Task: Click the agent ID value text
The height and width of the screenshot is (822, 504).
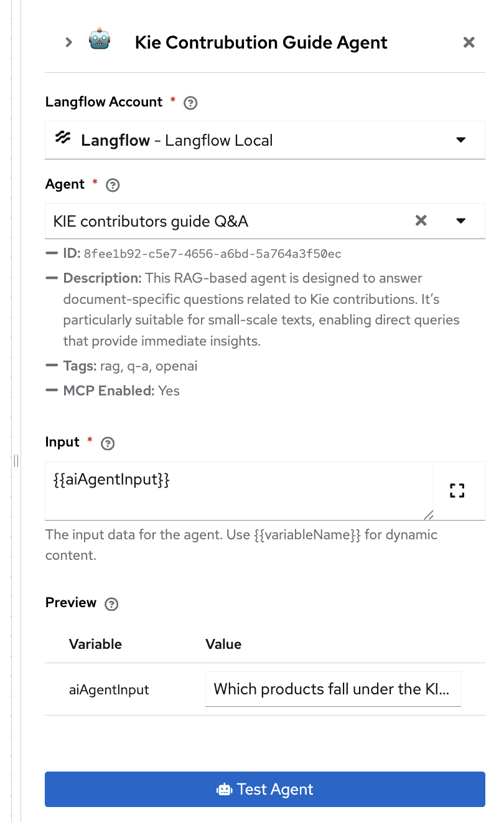Action: point(212,254)
